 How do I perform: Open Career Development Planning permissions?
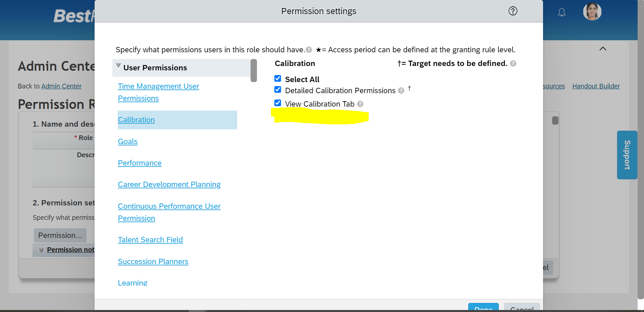(169, 184)
